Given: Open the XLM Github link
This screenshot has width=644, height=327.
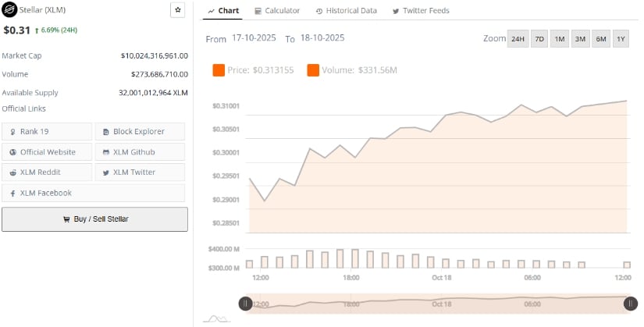Looking at the screenshot, I should 140,151.
